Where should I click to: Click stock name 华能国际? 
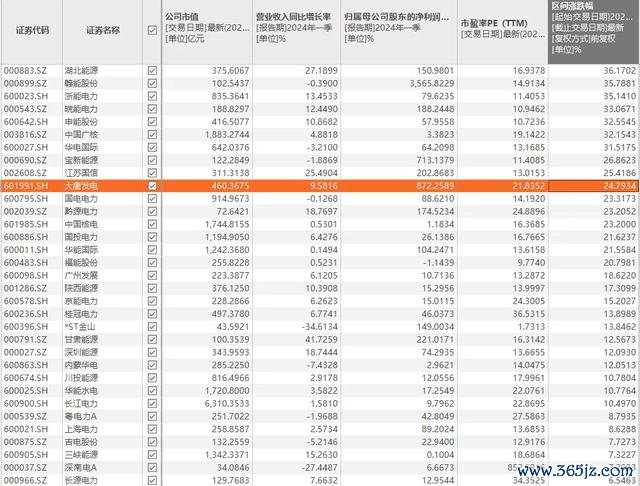(x=81, y=250)
